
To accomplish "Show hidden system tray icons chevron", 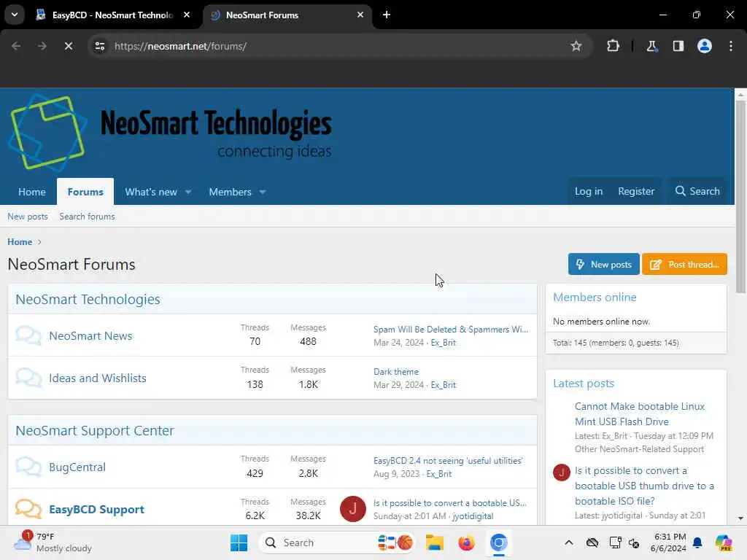I will [x=568, y=542].
